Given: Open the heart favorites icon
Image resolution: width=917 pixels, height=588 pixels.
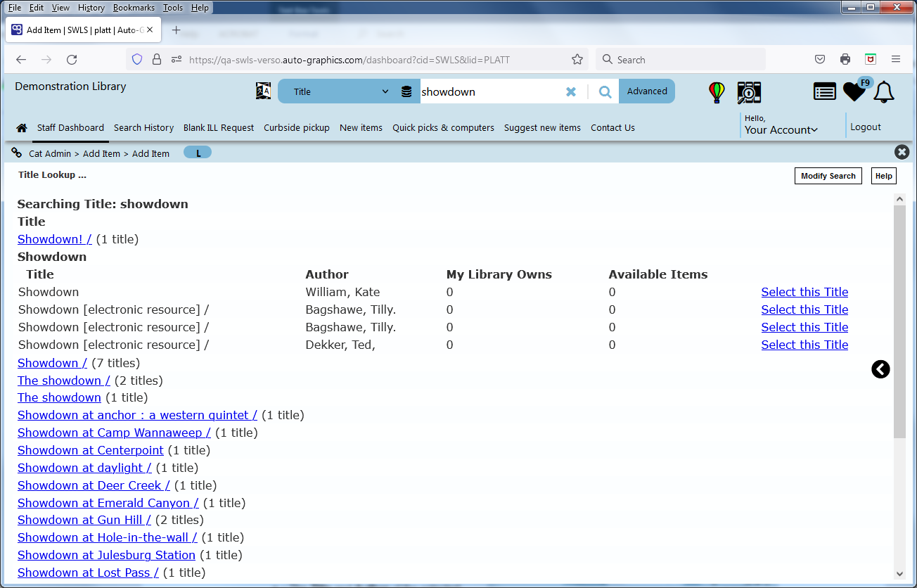Looking at the screenshot, I should click(854, 91).
